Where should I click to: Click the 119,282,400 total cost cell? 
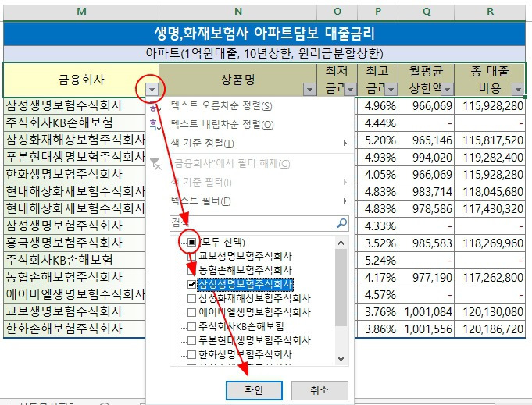490,158
